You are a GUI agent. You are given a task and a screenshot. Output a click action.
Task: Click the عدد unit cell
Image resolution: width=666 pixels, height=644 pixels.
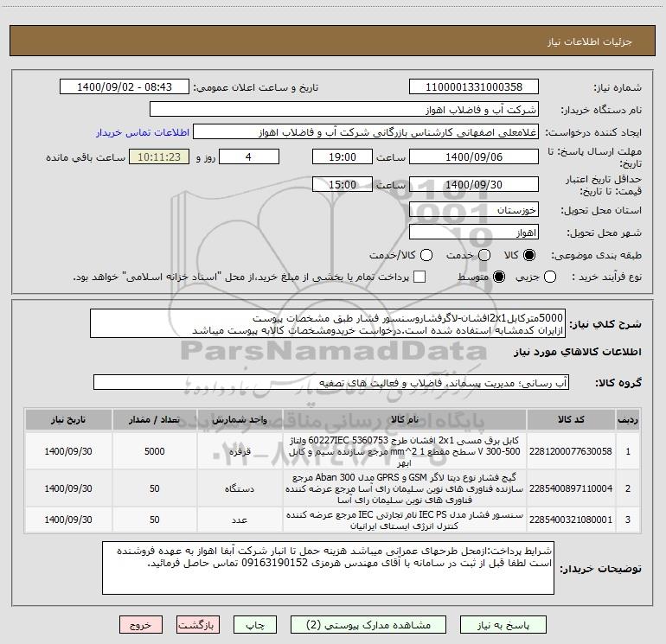tap(240, 520)
